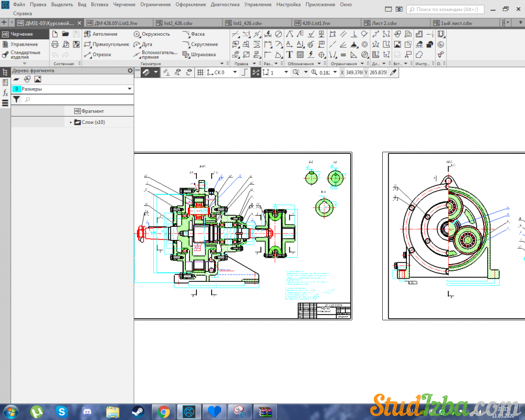525x420 pixels.
Task: Open the layer dropdown showing Размеры
Action: pyautogui.click(x=129, y=89)
